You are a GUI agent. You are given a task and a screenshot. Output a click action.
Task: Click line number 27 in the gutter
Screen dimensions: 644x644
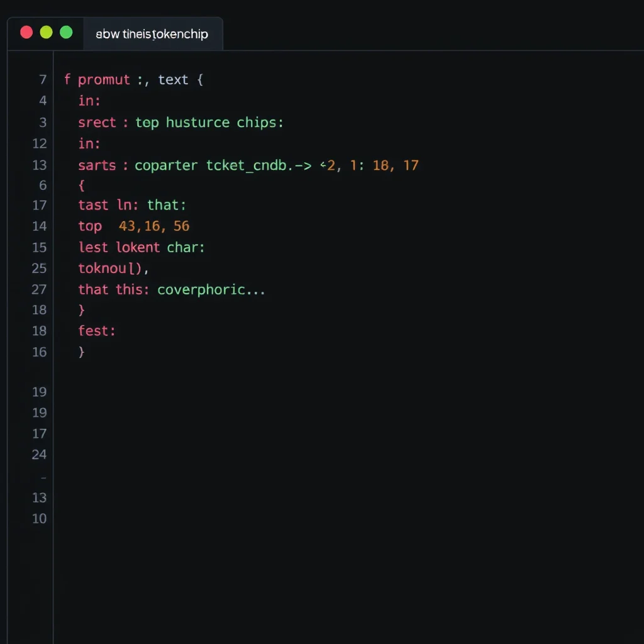tap(40, 289)
